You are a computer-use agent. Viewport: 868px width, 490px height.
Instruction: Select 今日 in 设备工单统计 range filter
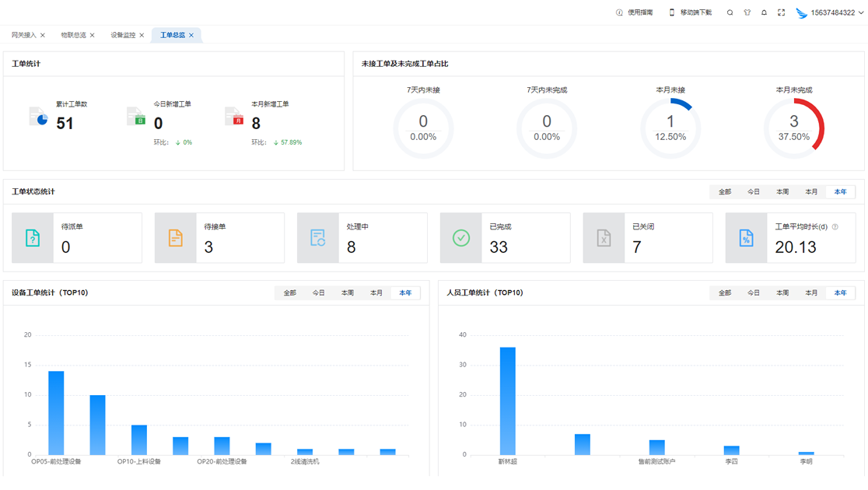pyautogui.click(x=319, y=293)
